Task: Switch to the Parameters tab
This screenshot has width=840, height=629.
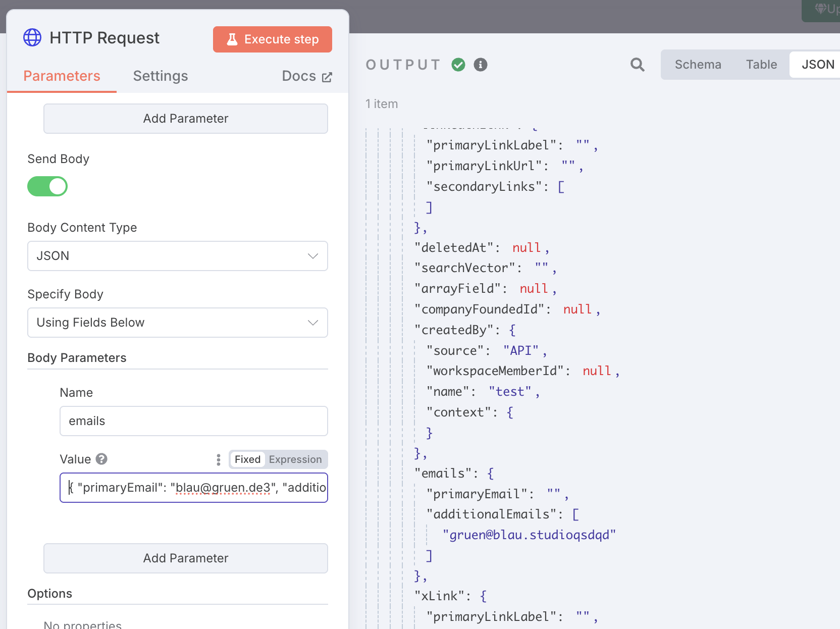Action: (x=62, y=76)
